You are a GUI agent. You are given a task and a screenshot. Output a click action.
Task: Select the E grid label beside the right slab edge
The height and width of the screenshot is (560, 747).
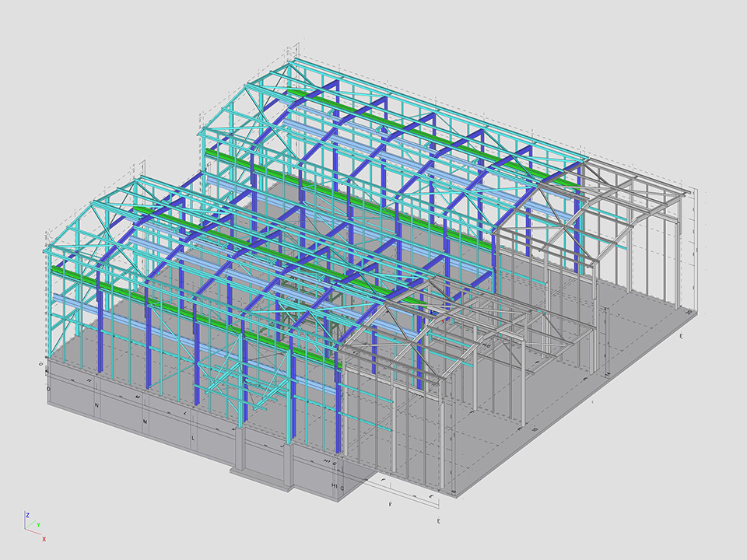681,336
